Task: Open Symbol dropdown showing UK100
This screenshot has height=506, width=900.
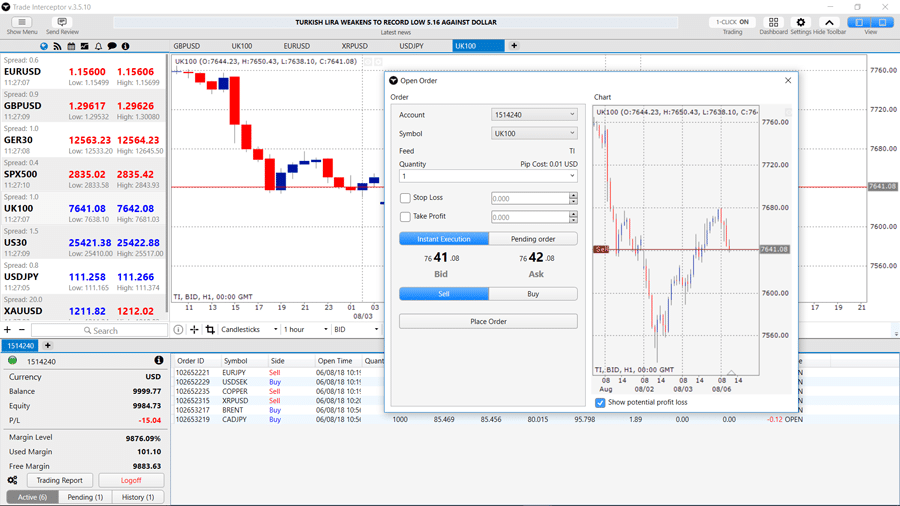Action: tap(534, 133)
